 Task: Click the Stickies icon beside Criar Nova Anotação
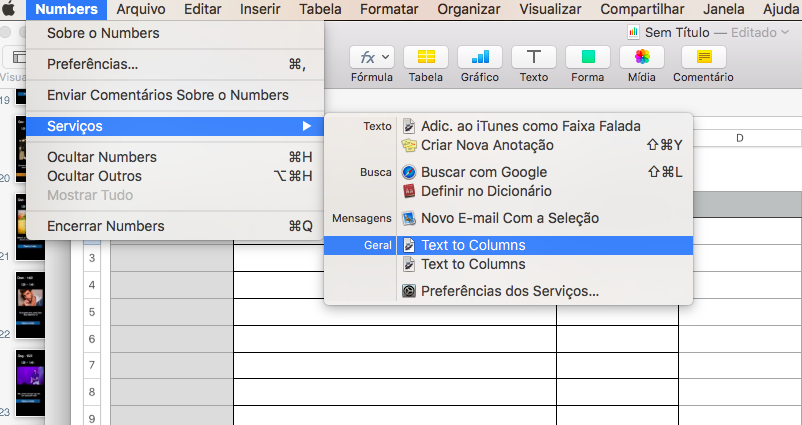coord(409,145)
